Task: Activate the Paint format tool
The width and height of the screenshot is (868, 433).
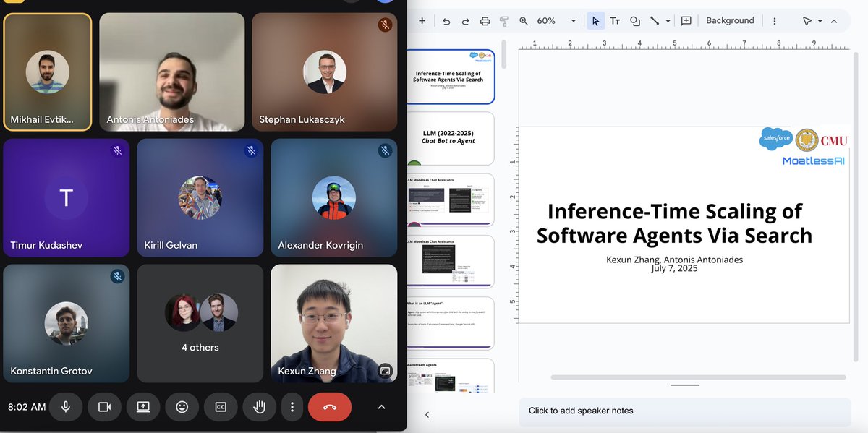Action: (504, 21)
